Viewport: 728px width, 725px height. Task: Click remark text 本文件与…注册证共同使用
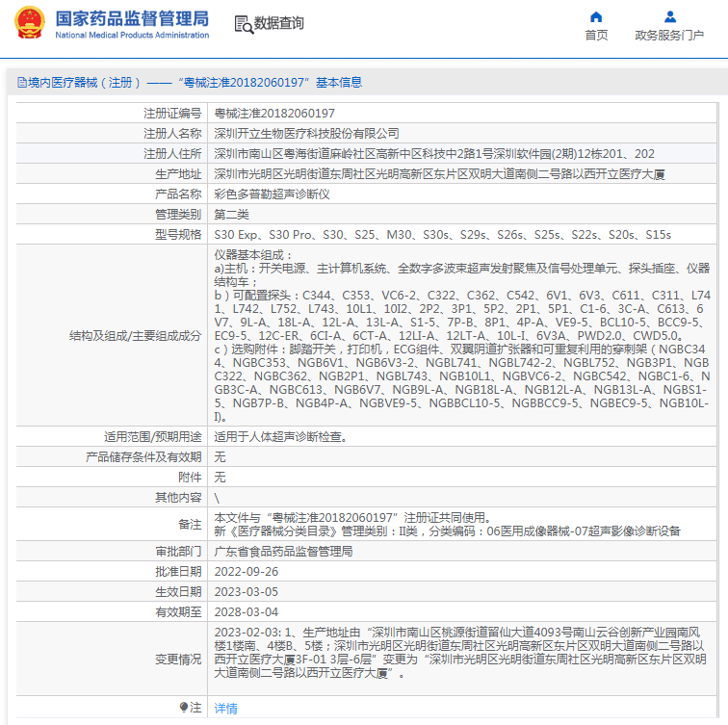(x=352, y=518)
